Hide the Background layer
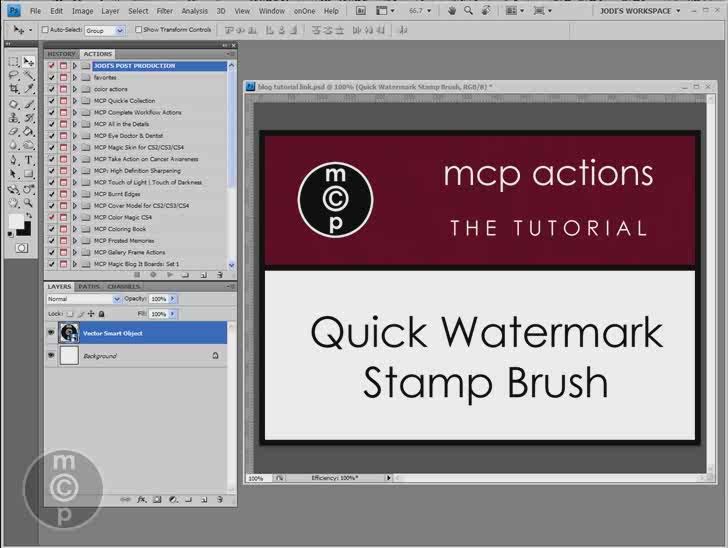 click(x=51, y=355)
